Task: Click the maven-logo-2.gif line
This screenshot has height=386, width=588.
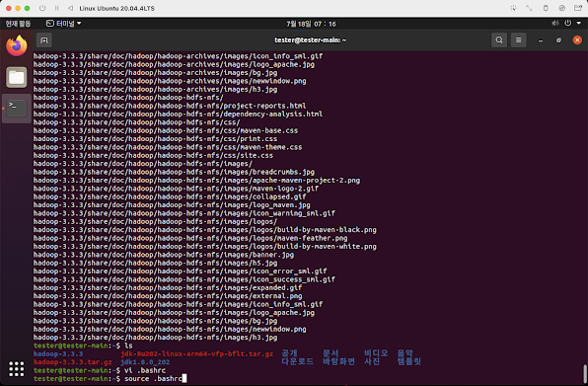Action: point(176,189)
